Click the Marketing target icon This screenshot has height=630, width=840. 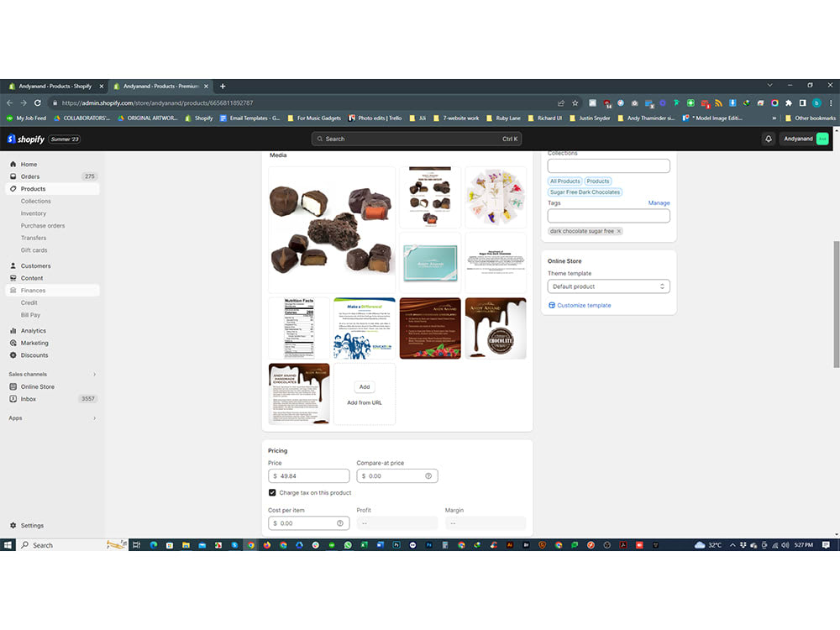point(13,343)
